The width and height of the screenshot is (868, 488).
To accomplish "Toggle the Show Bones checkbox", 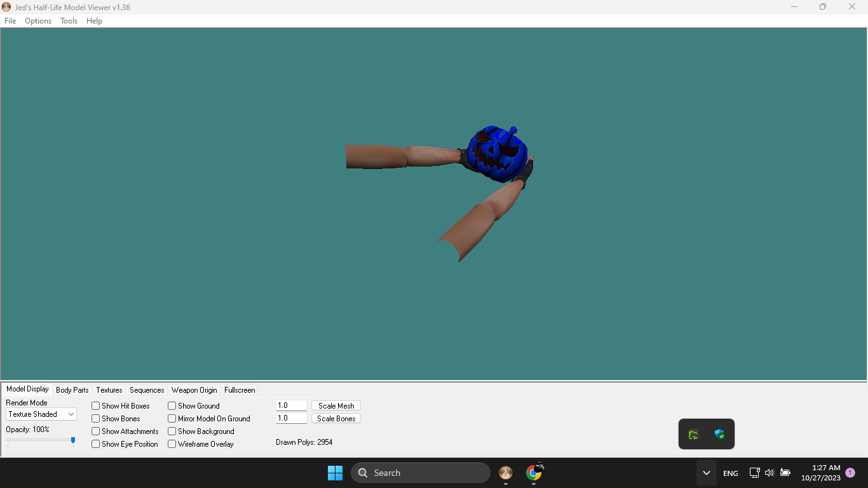I will click(x=96, y=419).
